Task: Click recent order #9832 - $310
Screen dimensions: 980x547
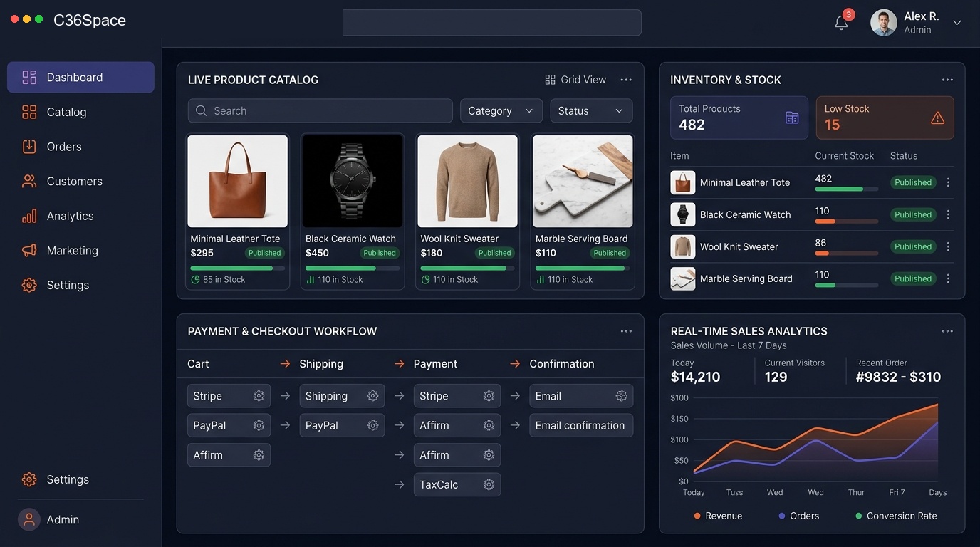Action: click(x=898, y=377)
